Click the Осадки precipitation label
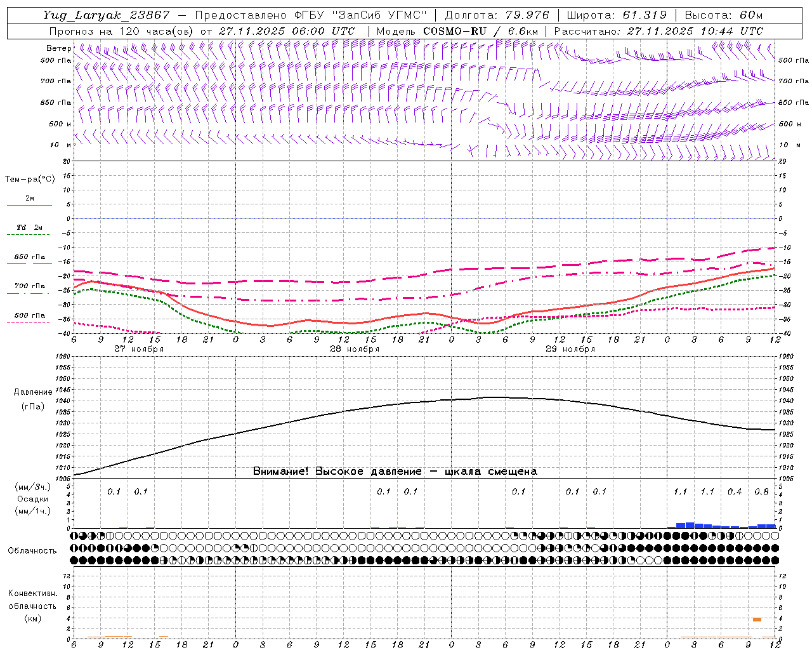The height and width of the screenshot is (650, 812). pos(33,499)
